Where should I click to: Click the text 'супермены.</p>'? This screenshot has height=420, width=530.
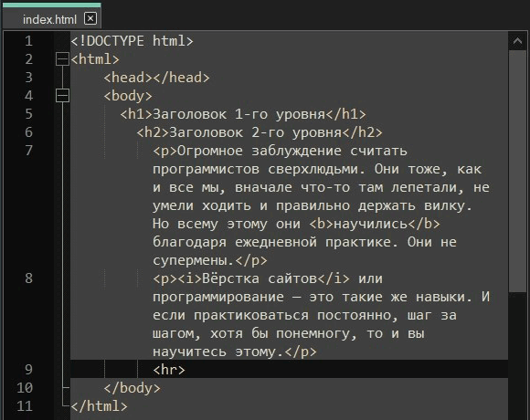coord(210,260)
